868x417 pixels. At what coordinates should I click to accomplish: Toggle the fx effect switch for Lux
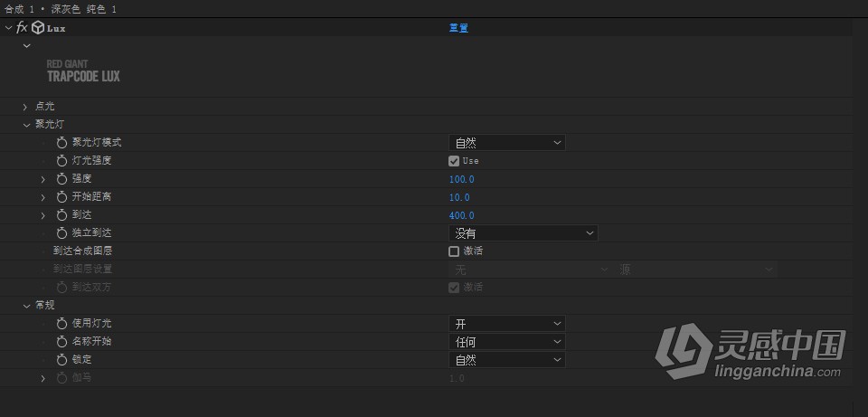[22, 28]
